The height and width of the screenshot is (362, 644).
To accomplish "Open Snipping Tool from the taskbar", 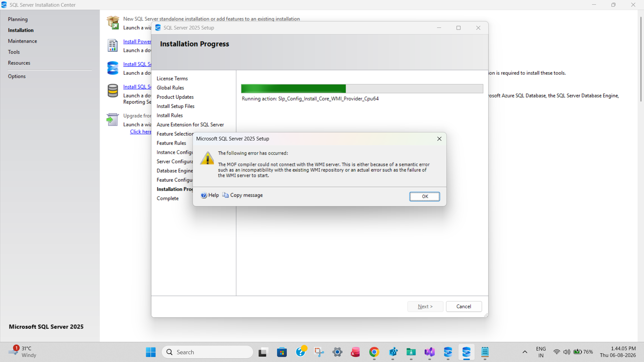I will 319,352.
